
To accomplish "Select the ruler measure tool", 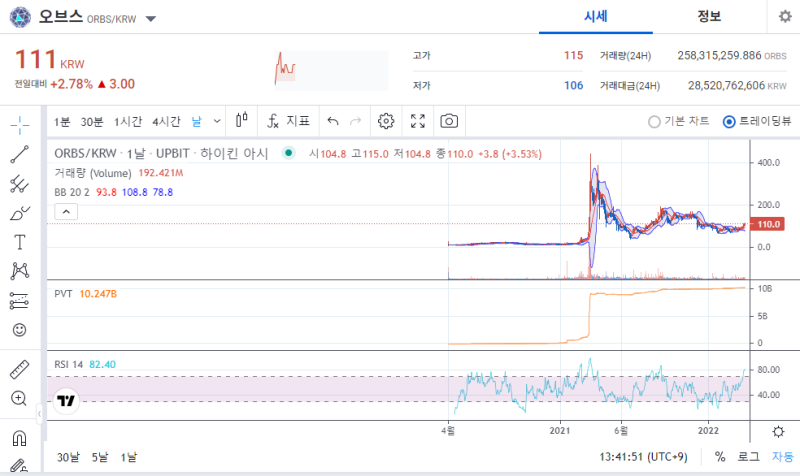I will 19,369.
